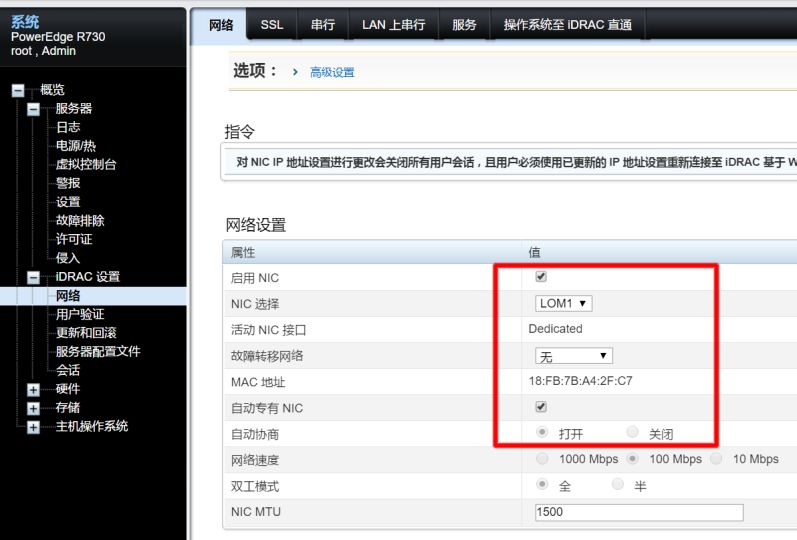Open 日志 in the sidebar
The image size is (797, 540).
click(x=68, y=127)
